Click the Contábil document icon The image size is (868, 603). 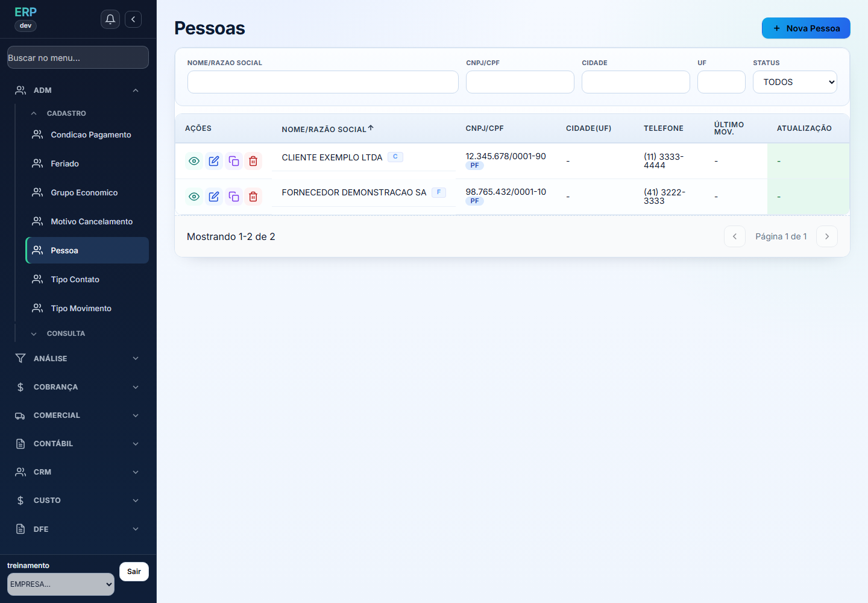[20, 444]
